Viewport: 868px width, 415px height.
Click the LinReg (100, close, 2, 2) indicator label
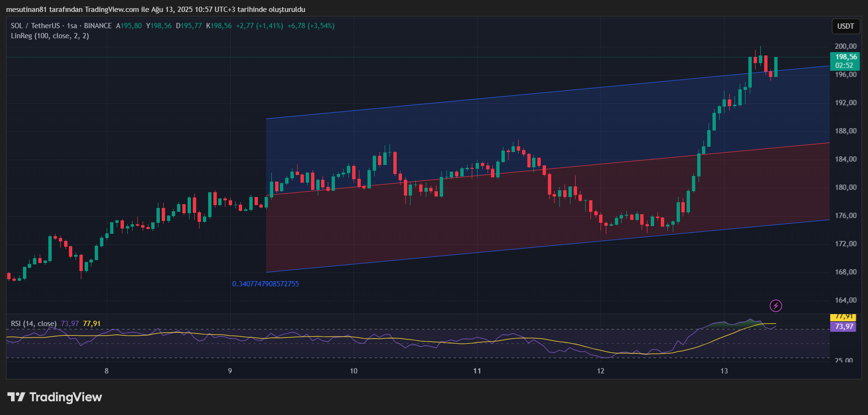pyautogui.click(x=50, y=36)
